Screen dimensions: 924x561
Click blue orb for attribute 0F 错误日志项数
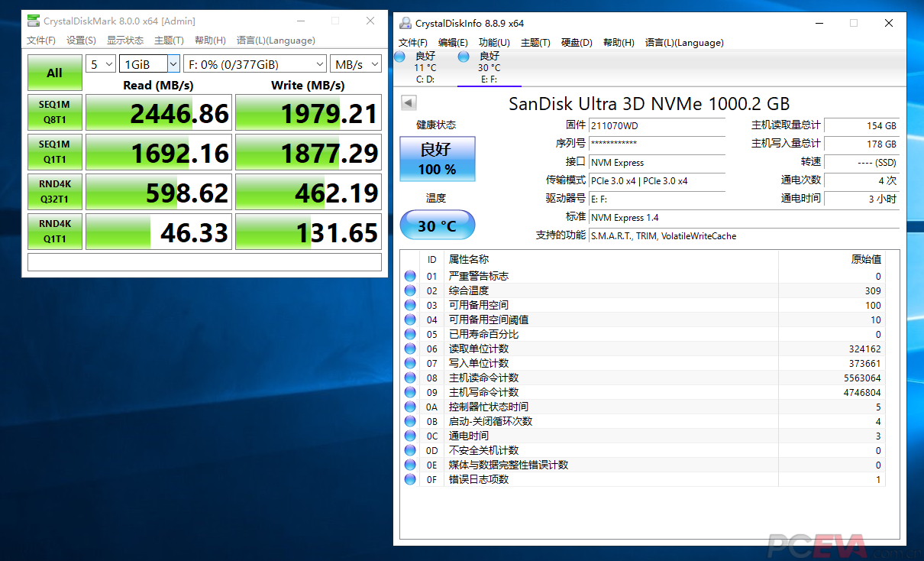411,479
